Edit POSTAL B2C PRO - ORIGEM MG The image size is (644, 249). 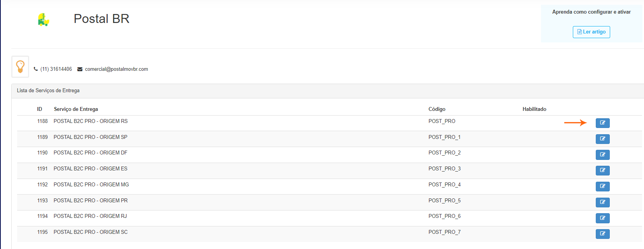(602, 186)
